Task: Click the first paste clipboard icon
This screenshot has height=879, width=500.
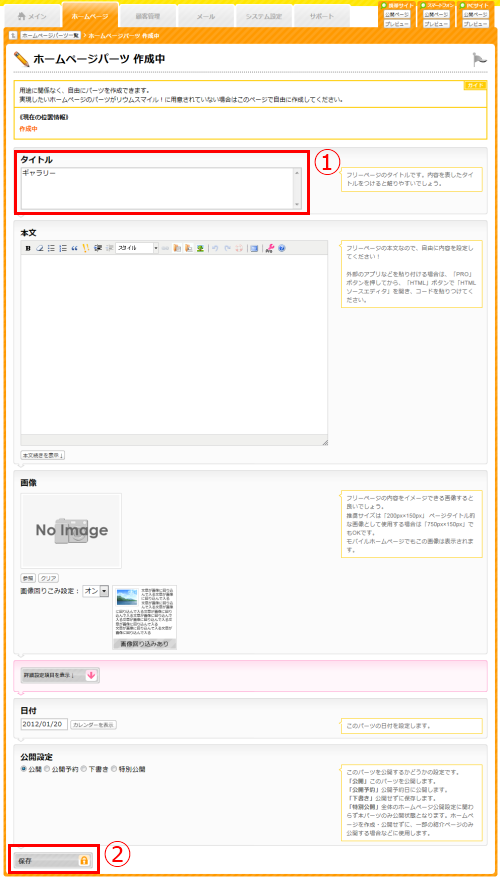Action: click(177, 248)
